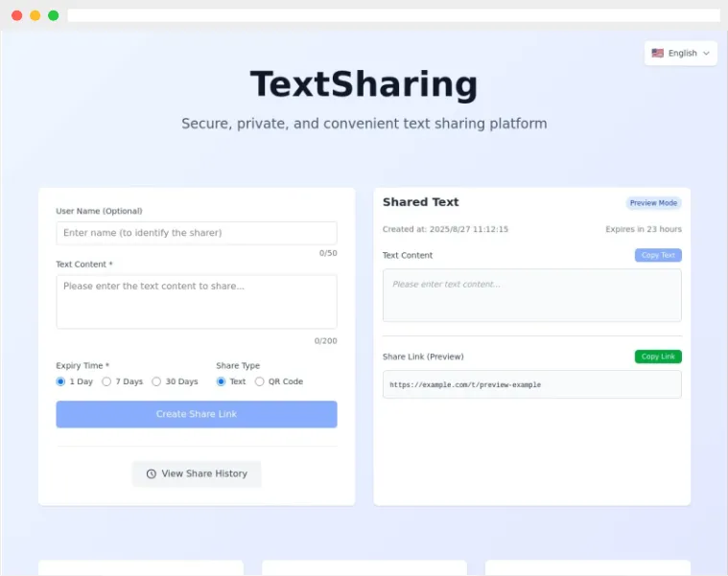Click the Preview Mode badge
Image resolution: width=728 pixels, height=576 pixels.
[x=653, y=203]
